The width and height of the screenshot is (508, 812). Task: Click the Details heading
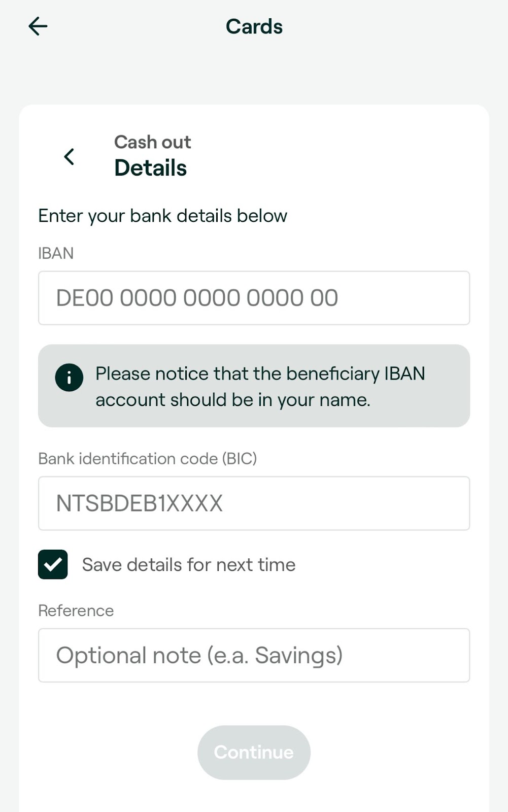coord(150,168)
